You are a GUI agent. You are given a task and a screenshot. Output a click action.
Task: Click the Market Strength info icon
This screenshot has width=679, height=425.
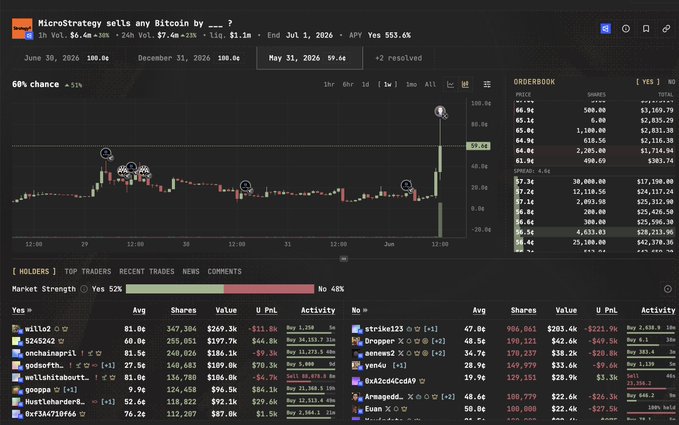[84, 289]
